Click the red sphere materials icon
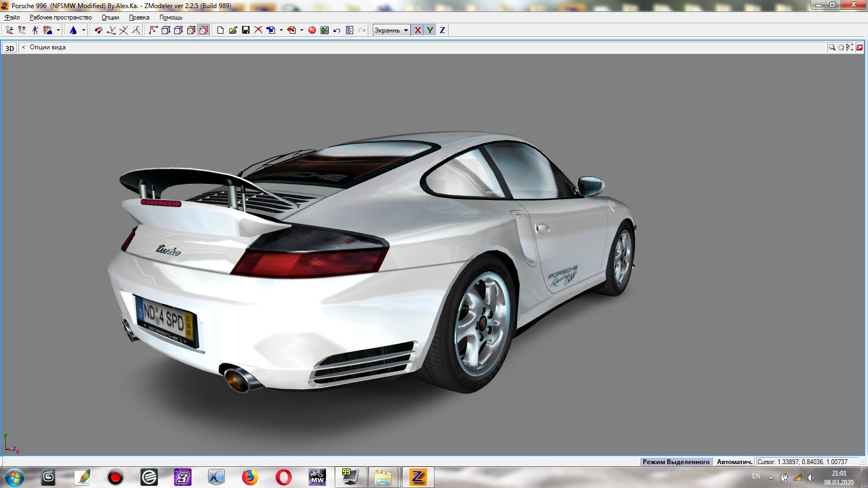This screenshot has width=868, height=488. 312,30
